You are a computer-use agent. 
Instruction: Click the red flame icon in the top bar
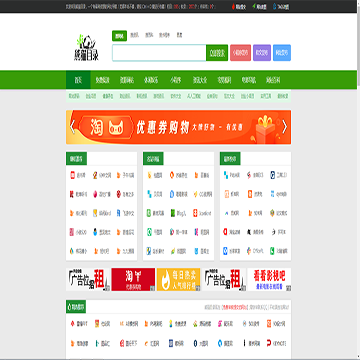point(233,7)
